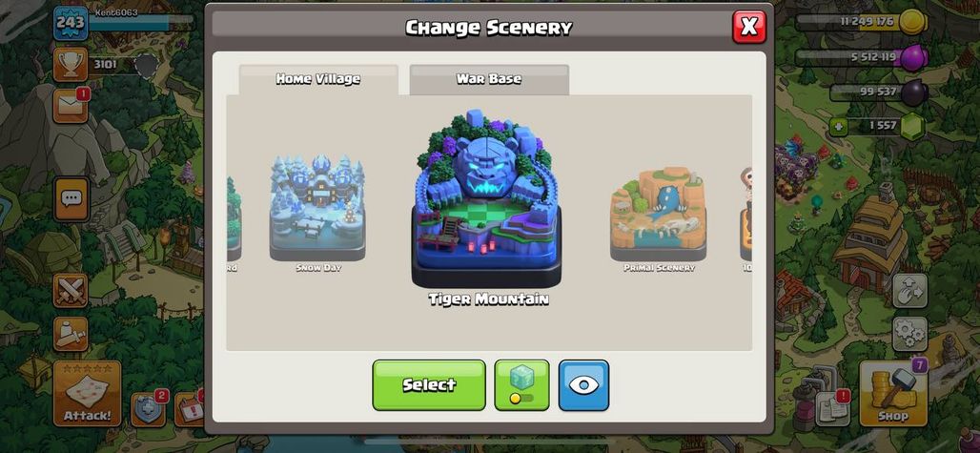The image size is (980, 453).
Task: Click the green Select button
Action: point(429,385)
